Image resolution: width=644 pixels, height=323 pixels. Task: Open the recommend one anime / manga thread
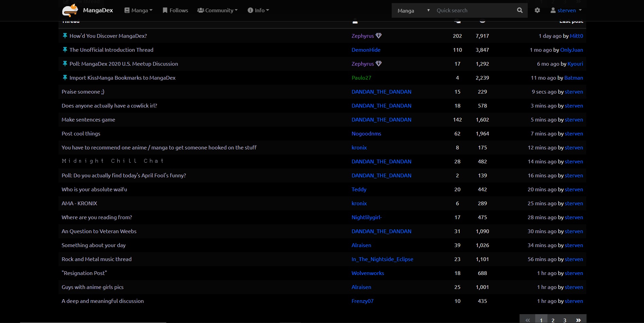(159, 147)
